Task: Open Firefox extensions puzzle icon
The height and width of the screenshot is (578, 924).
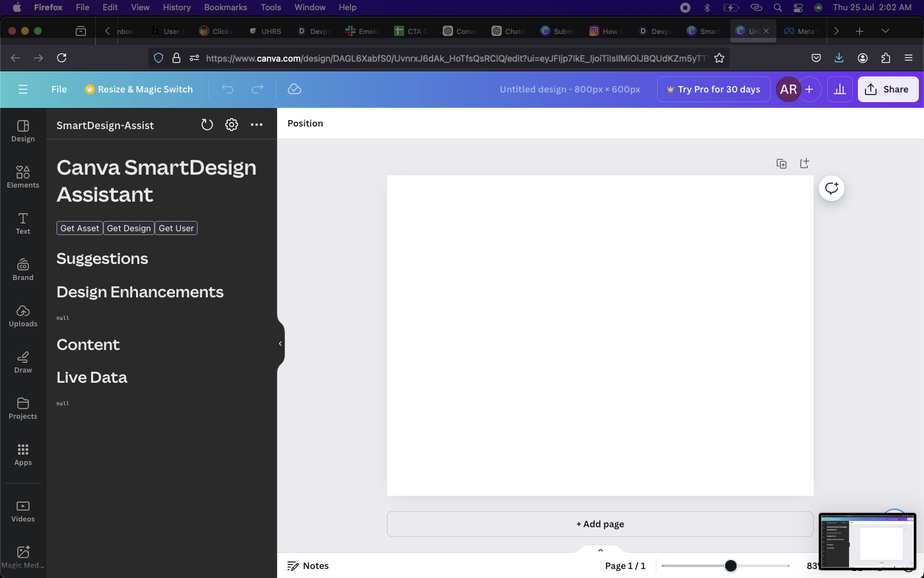Action: point(886,58)
